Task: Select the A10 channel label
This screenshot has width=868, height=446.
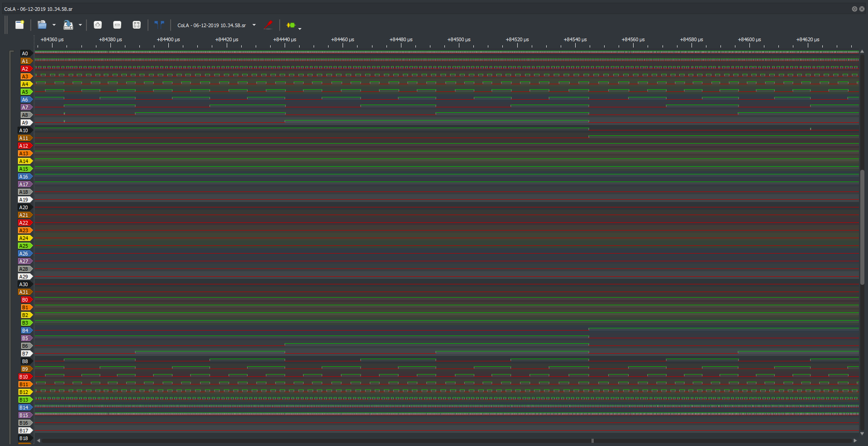Action: [25, 130]
